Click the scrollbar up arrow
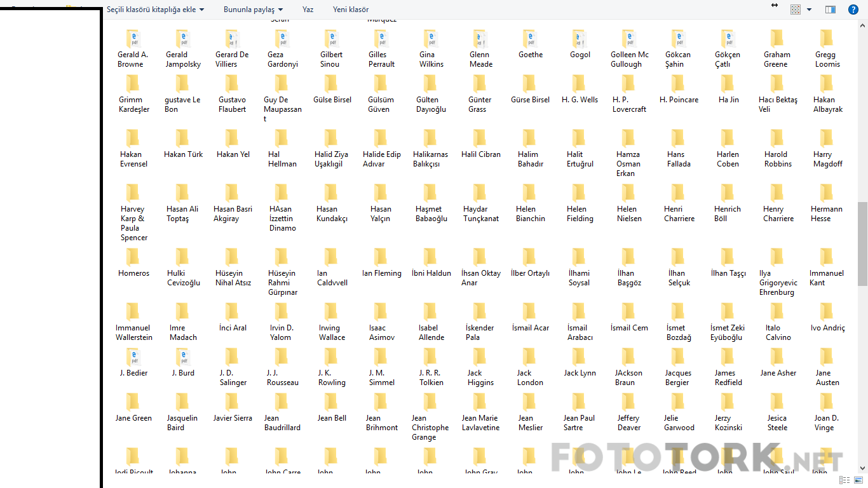 [x=863, y=25]
